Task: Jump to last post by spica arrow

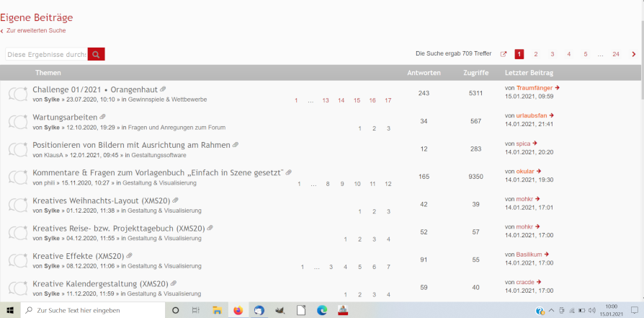Action: pos(535,143)
